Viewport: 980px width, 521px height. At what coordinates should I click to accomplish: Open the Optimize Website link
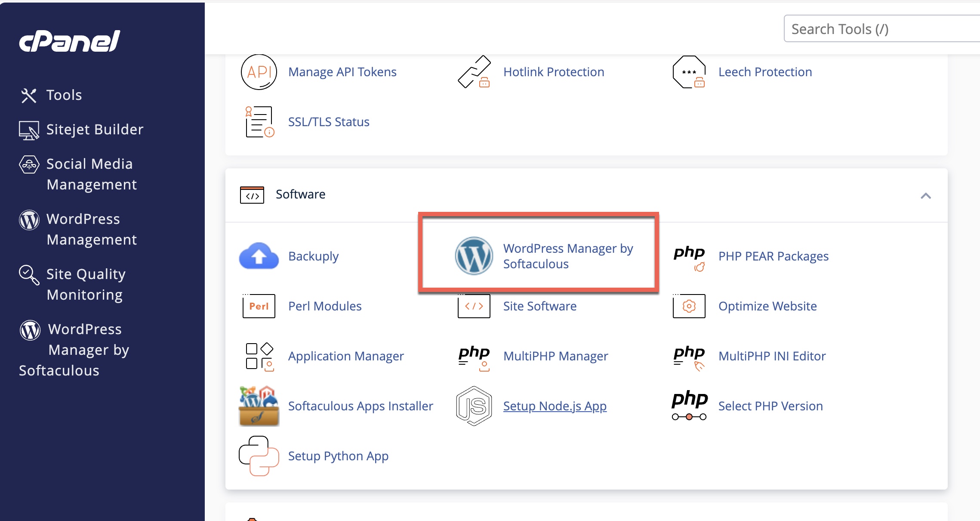click(767, 306)
